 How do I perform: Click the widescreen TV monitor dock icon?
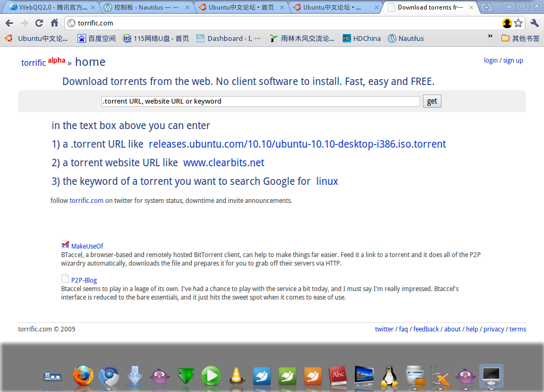(364, 376)
